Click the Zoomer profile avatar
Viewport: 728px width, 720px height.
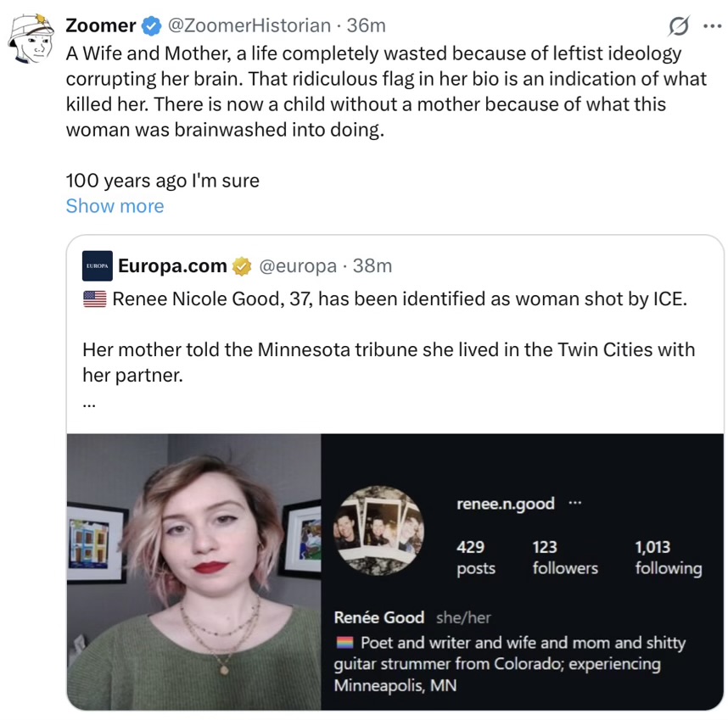[x=31, y=39]
